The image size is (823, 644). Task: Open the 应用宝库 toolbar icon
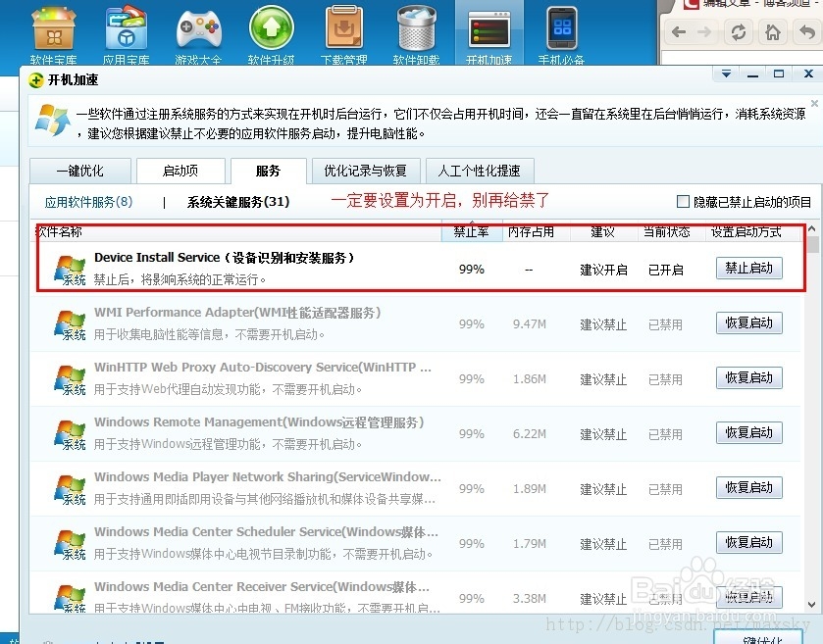126,29
